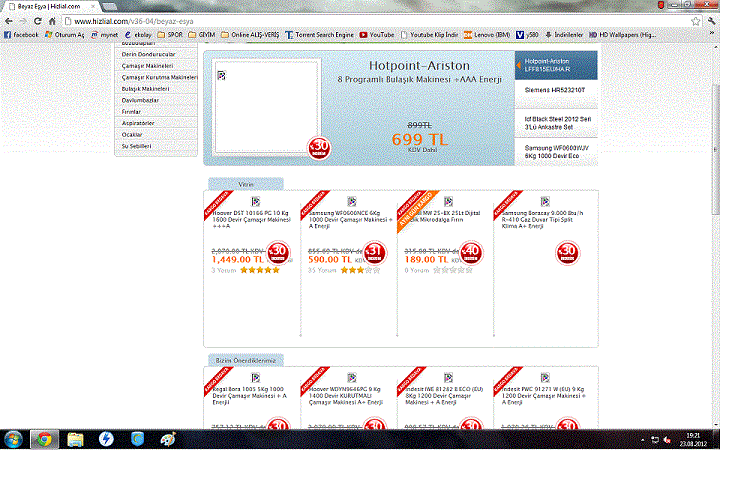Reload the page with the refresh icon
The height and width of the screenshot is (499, 750).
click(37, 22)
